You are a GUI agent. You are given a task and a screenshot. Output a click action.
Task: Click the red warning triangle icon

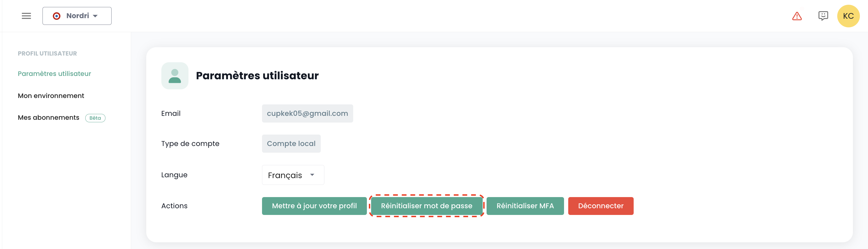(x=797, y=16)
